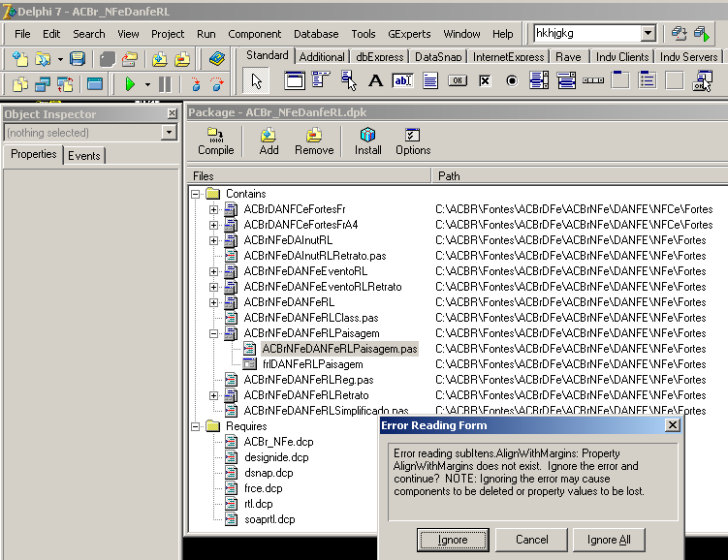
Task: Select the Button (OK) component in palette
Action: coord(458,80)
